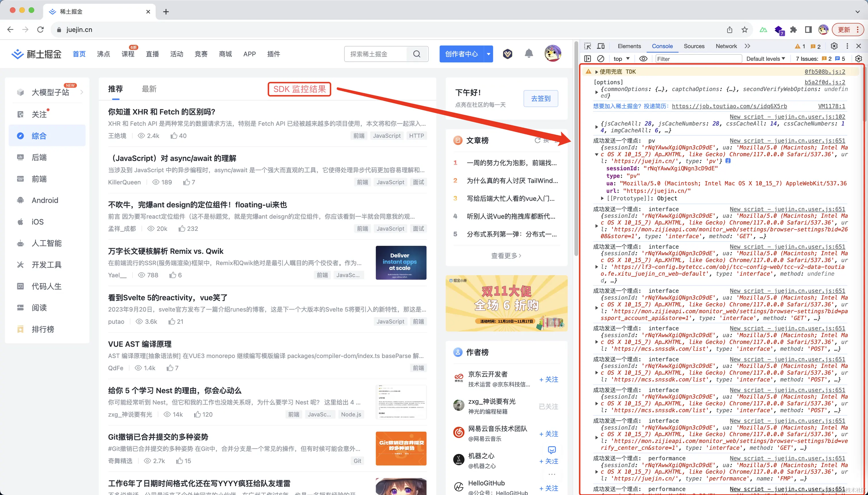Open the Chrome profile avatar
This screenshot has width=868, height=495.
(823, 30)
